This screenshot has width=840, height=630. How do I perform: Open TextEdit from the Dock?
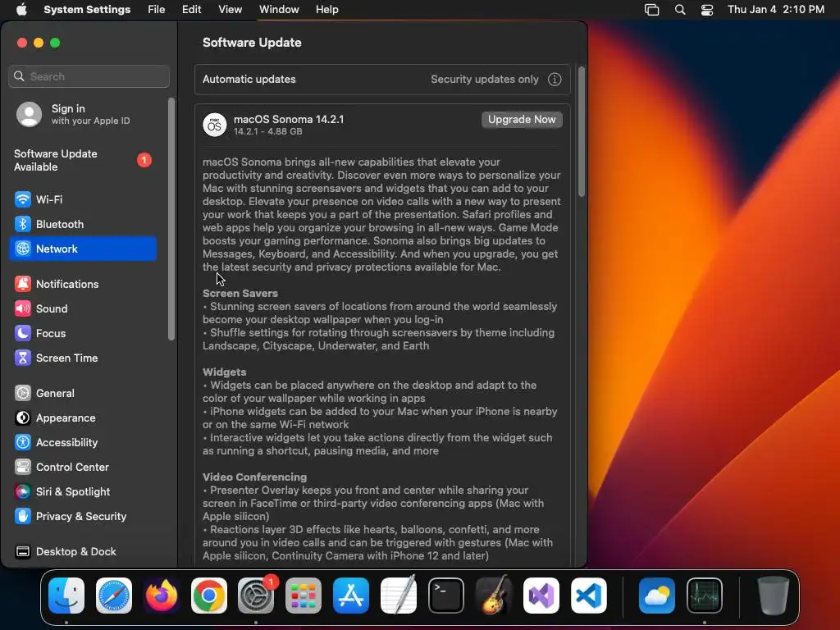tap(399, 596)
